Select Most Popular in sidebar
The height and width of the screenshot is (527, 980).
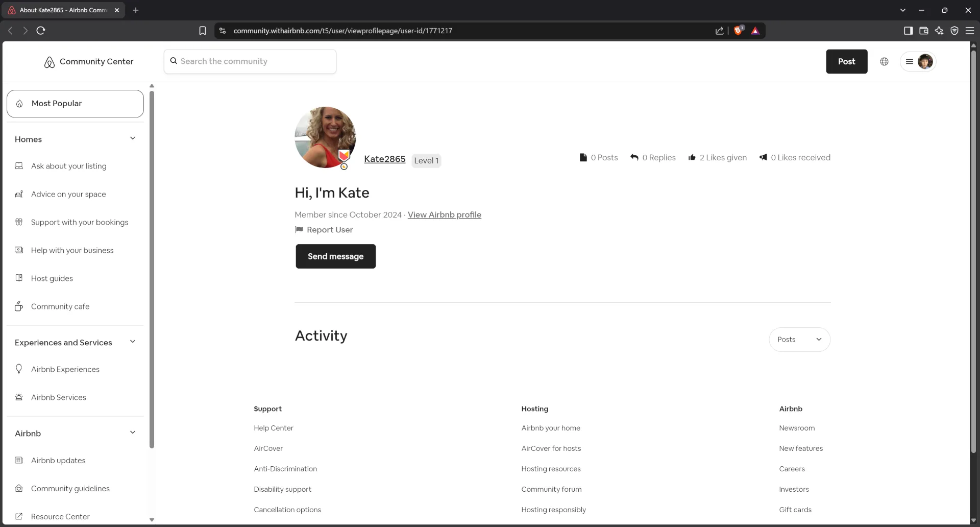coord(75,104)
